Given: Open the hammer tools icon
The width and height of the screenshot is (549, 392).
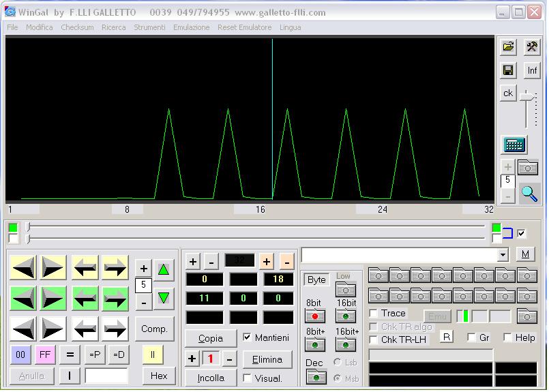Looking at the screenshot, I should coord(532,46).
